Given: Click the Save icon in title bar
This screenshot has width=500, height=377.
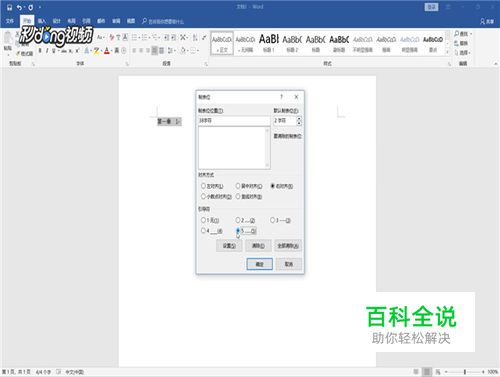Looking at the screenshot, I should point(9,7).
